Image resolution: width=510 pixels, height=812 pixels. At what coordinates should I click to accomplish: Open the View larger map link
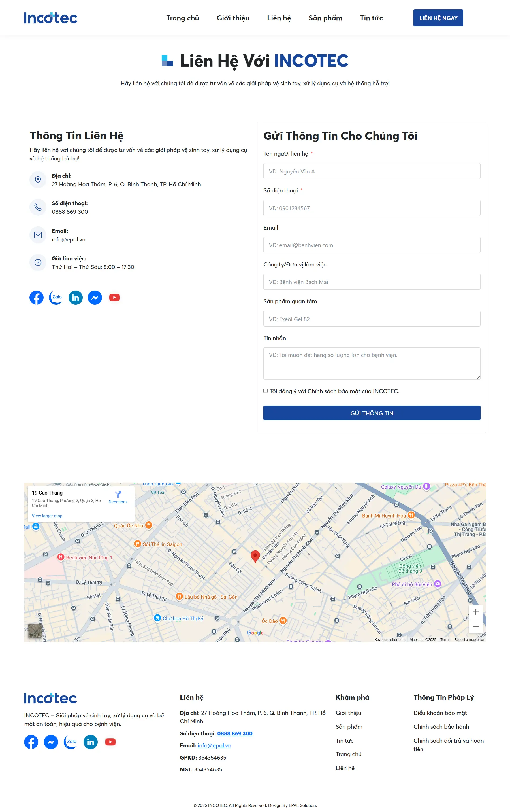click(47, 516)
